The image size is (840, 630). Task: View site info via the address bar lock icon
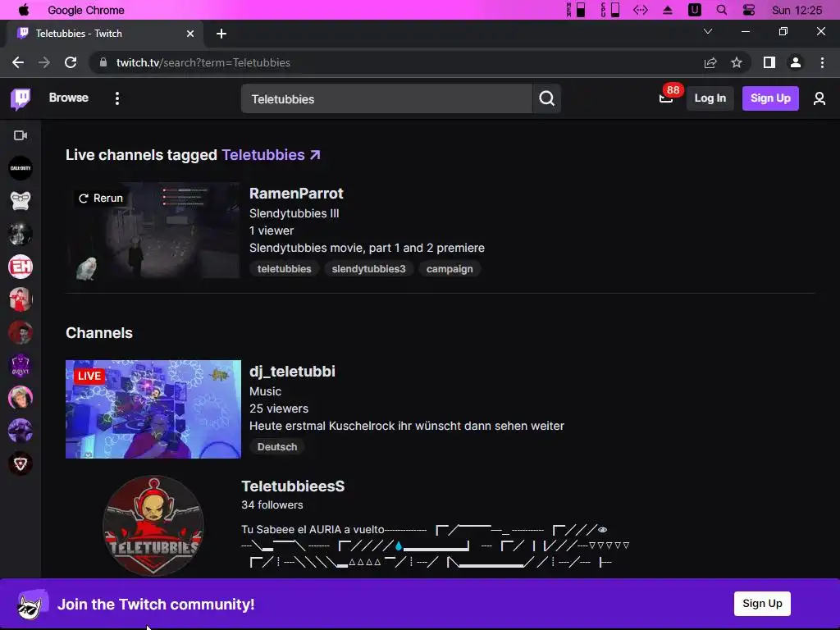[x=103, y=62]
